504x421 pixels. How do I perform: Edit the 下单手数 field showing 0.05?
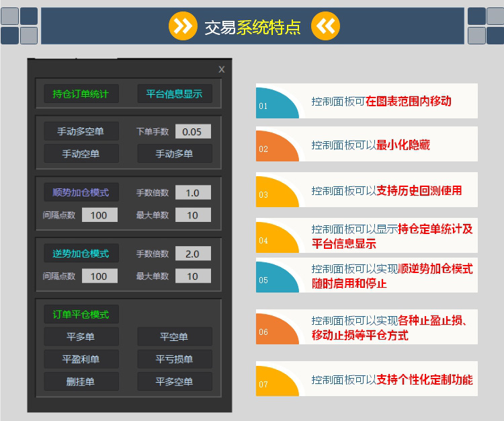click(x=193, y=132)
